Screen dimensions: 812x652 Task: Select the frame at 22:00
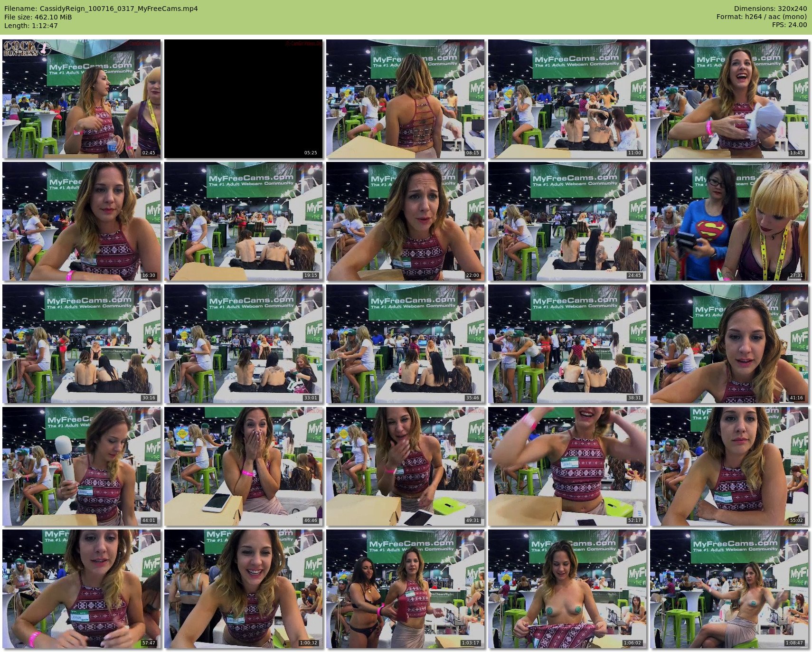tap(406, 221)
